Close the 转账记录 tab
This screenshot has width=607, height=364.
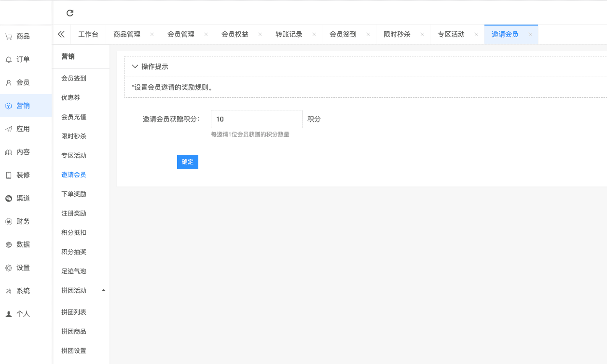[x=314, y=34]
